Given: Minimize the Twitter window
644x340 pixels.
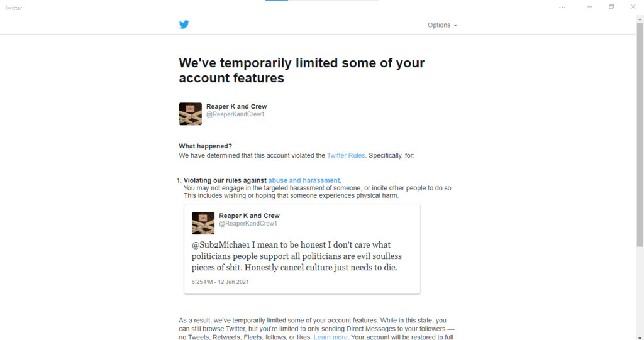Looking at the screenshot, I should pyautogui.click(x=590, y=8).
